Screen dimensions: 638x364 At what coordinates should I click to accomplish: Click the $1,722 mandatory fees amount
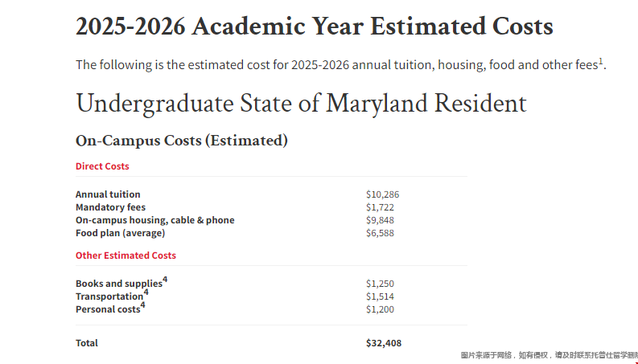[x=380, y=207]
